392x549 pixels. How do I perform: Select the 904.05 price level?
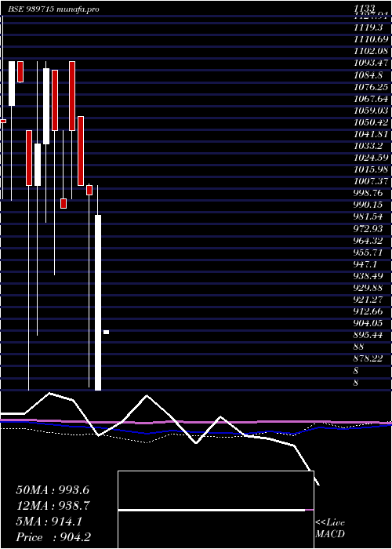click(368, 323)
